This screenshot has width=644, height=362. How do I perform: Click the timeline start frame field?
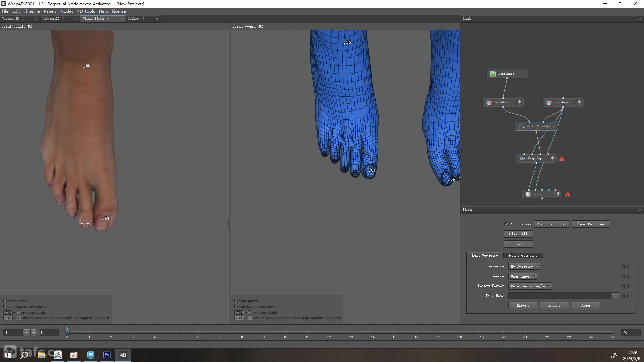(13, 333)
